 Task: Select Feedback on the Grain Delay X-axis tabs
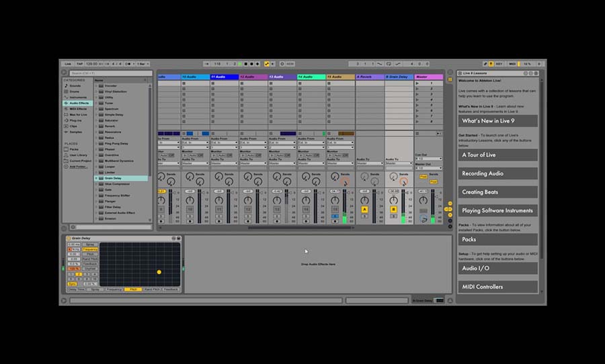(171, 289)
